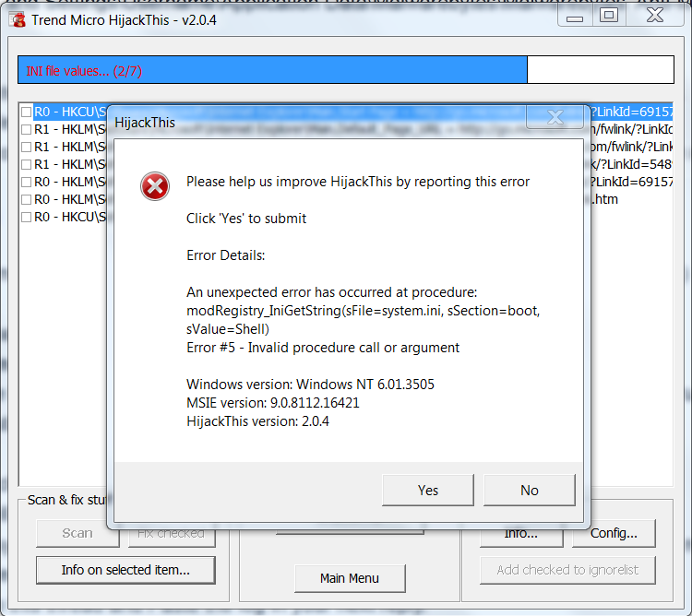Click the modRegistry_IniGetString procedure text
This screenshot has width=692, height=616.
point(363,320)
